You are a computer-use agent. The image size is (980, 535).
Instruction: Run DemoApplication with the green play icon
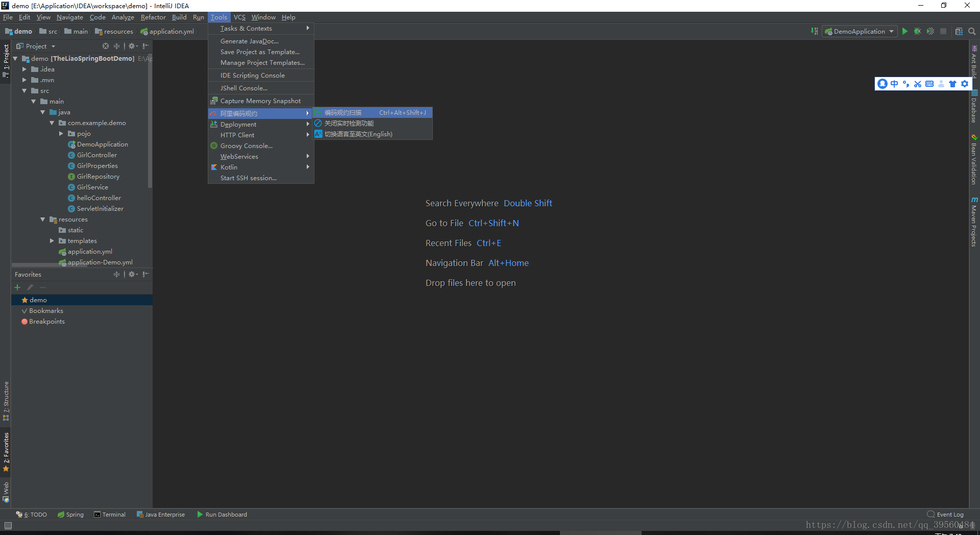point(904,31)
